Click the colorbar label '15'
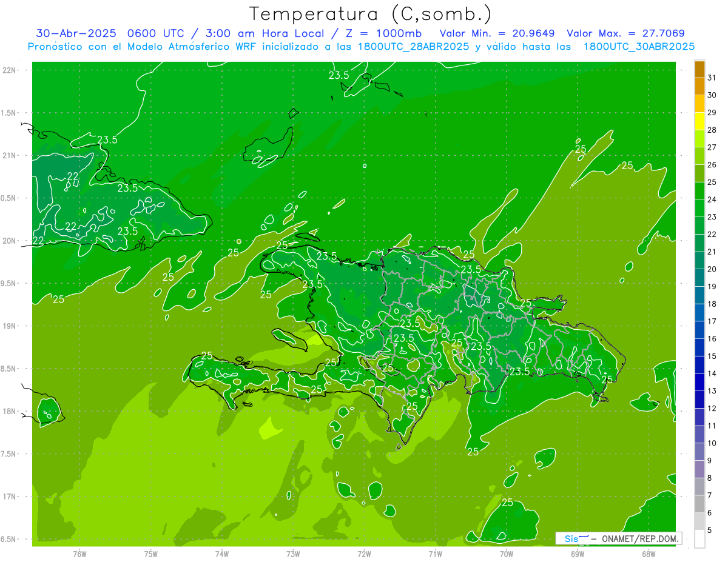The width and height of the screenshot is (728, 562). [x=712, y=356]
